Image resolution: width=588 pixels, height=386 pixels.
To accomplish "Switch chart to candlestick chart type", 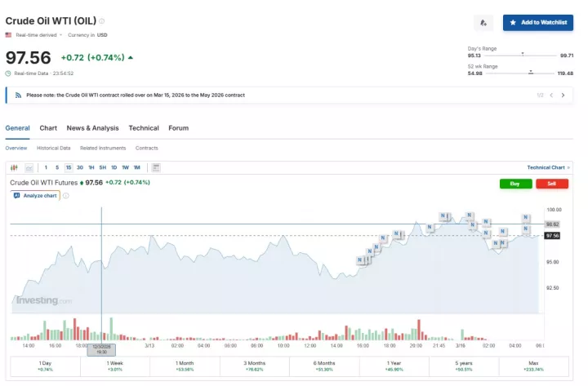I will coord(14,167).
